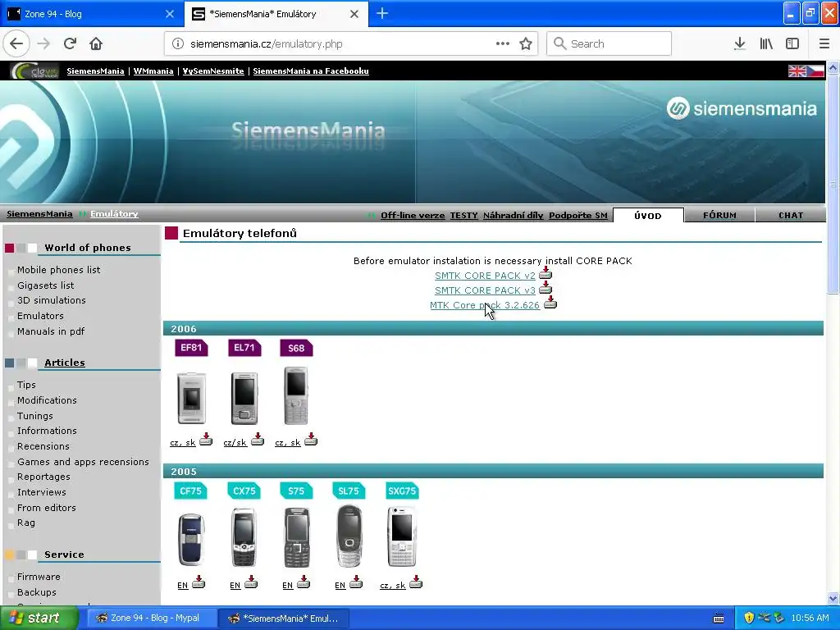Viewport: 840px width, 630px height.
Task: Click EL71 emulator download disk icon
Action: click(x=258, y=440)
